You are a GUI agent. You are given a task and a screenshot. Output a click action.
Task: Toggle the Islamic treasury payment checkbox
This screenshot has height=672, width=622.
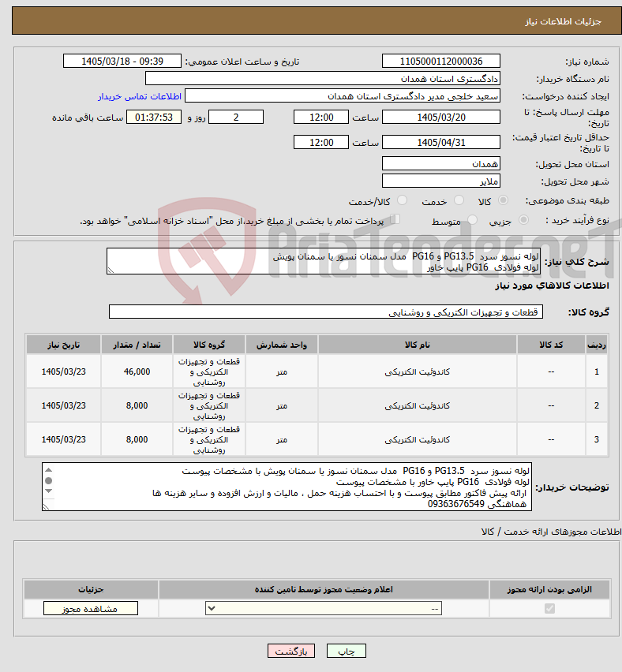pyautogui.click(x=395, y=219)
